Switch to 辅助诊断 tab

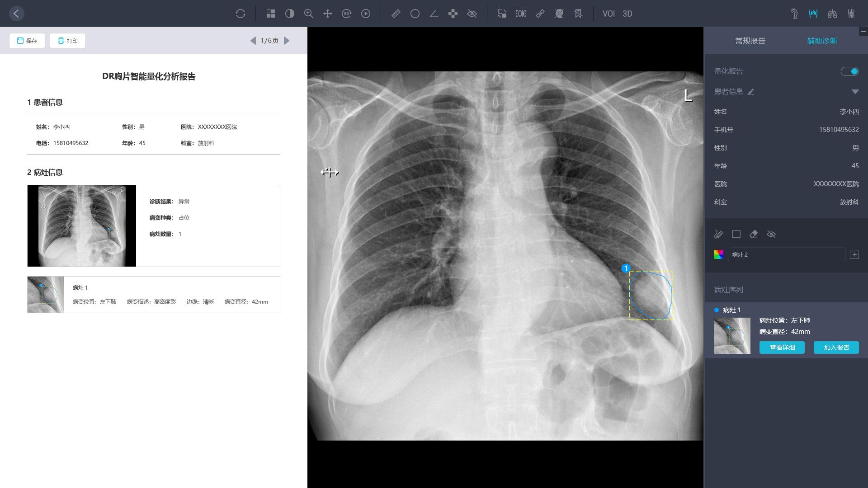point(822,41)
